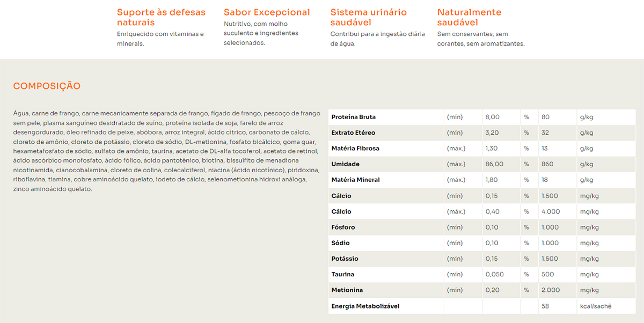Click the ingredients list paragraph

(x=166, y=151)
